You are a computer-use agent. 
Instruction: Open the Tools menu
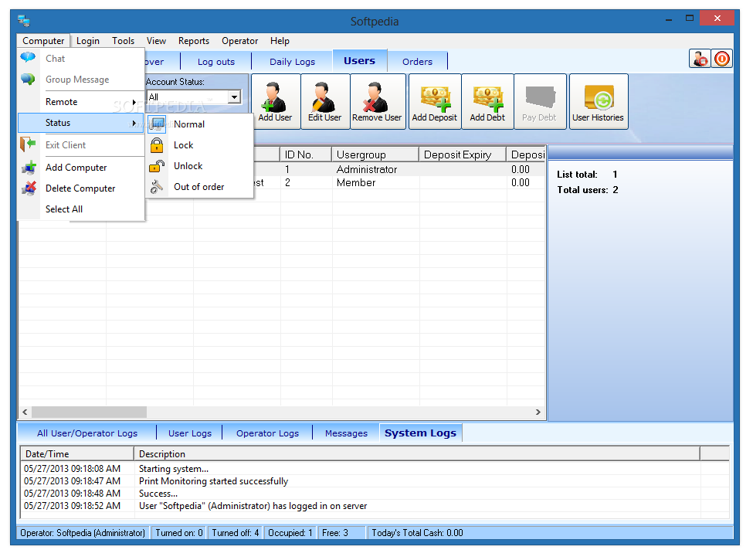[x=124, y=41]
